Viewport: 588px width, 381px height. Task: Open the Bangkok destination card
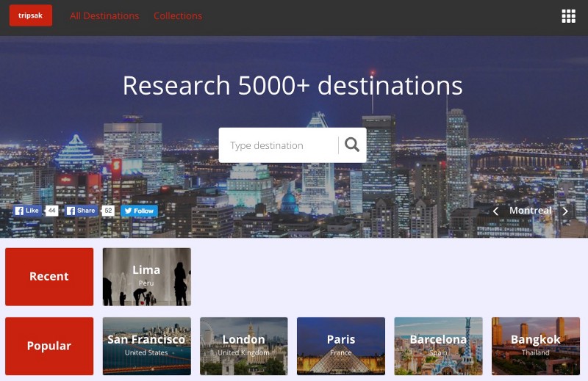(535, 346)
